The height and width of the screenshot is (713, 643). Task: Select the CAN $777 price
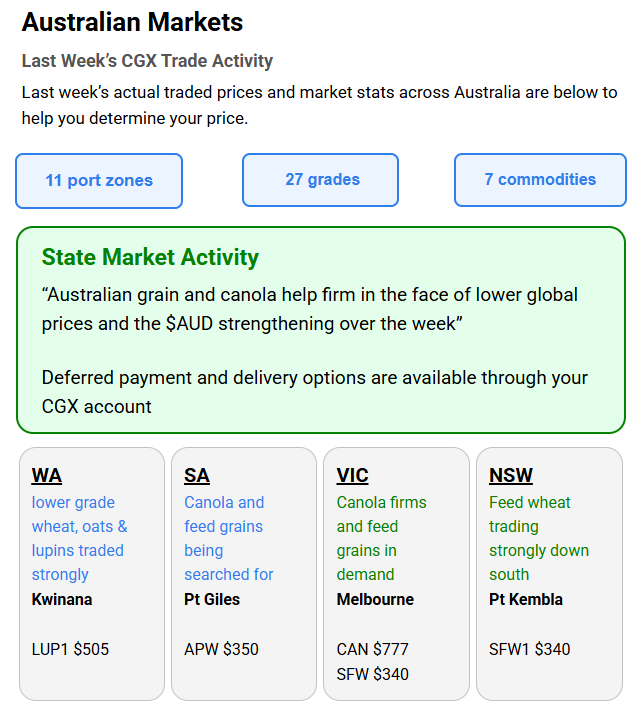click(x=373, y=650)
